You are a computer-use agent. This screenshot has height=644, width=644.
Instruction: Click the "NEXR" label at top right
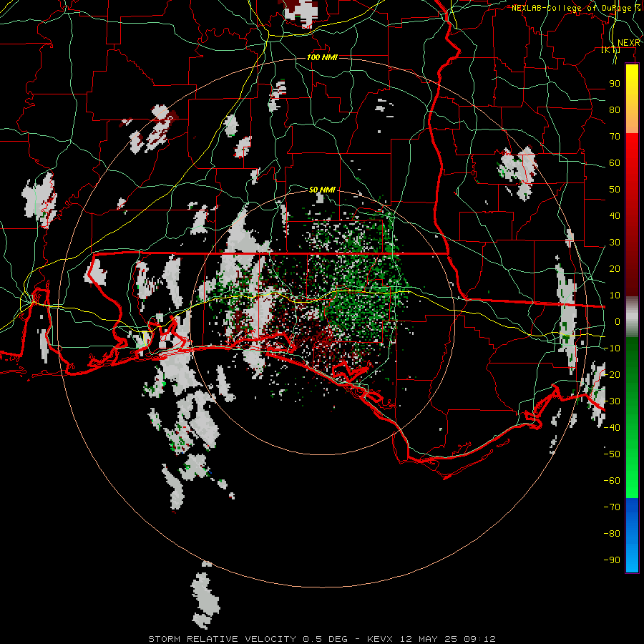[x=628, y=43]
